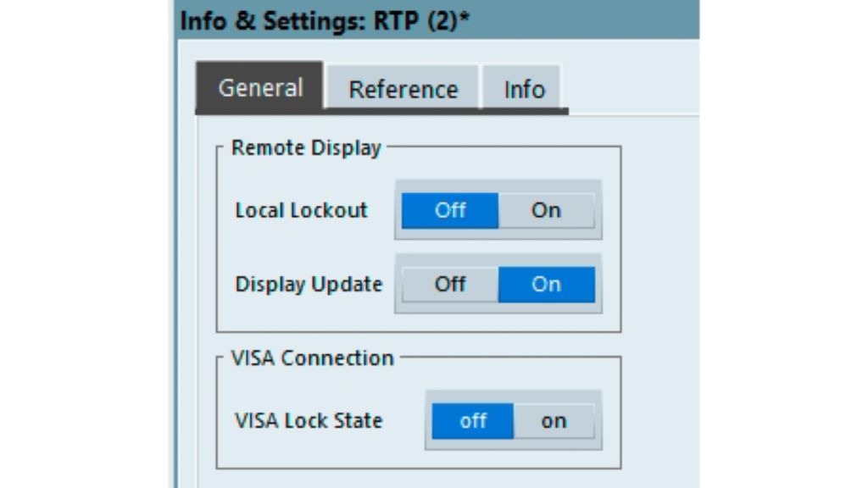Switch to the Reference tab
The height and width of the screenshot is (488, 868).
click(403, 88)
